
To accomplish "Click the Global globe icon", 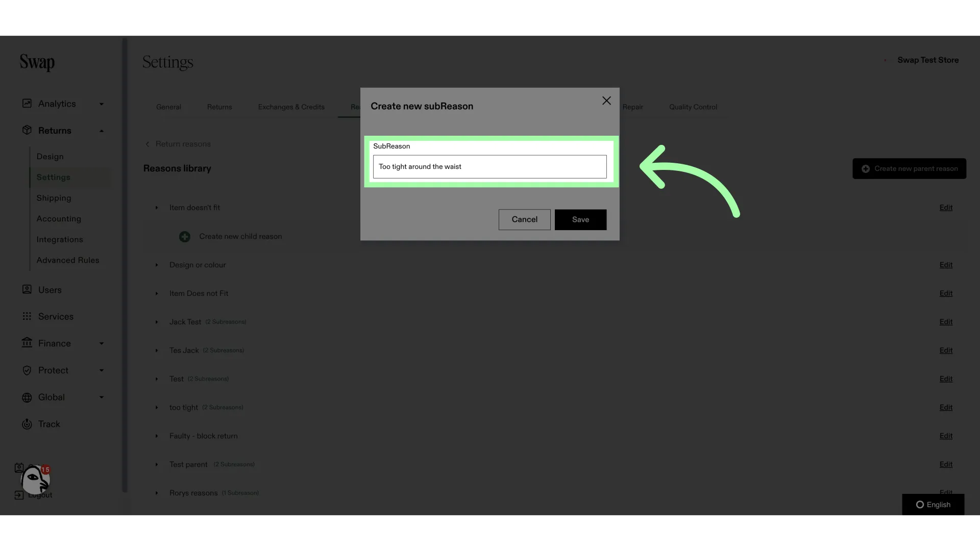I will pyautogui.click(x=27, y=397).
